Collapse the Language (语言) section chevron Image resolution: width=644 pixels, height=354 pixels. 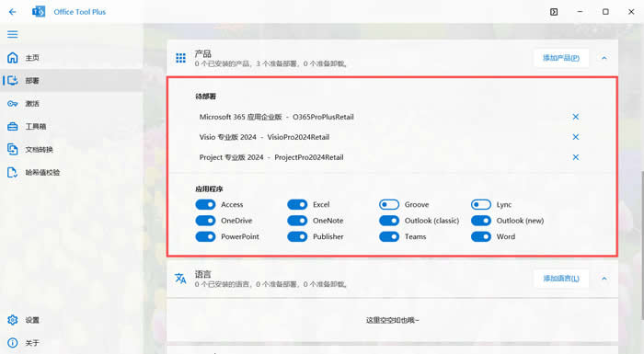(604, 279)
